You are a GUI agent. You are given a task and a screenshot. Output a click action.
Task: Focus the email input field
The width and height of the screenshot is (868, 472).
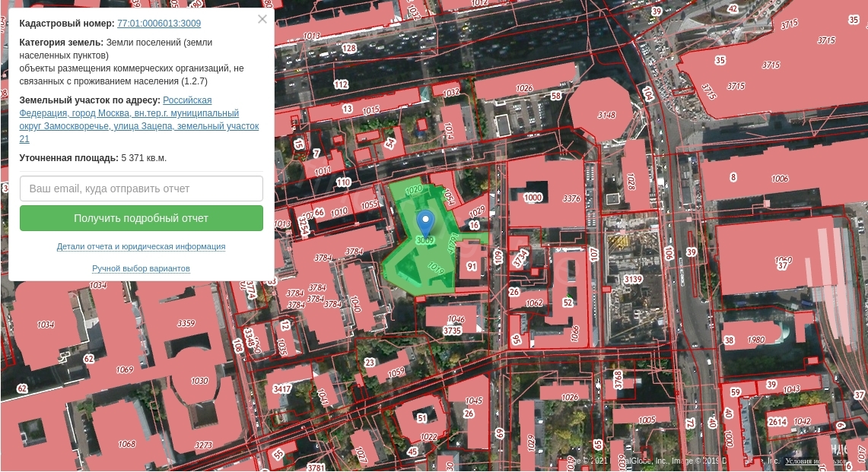tap(141, 188)
